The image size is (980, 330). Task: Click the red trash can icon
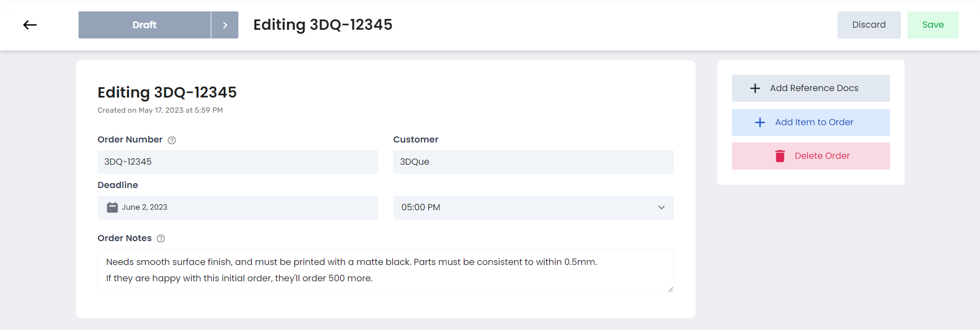point(780,156)
